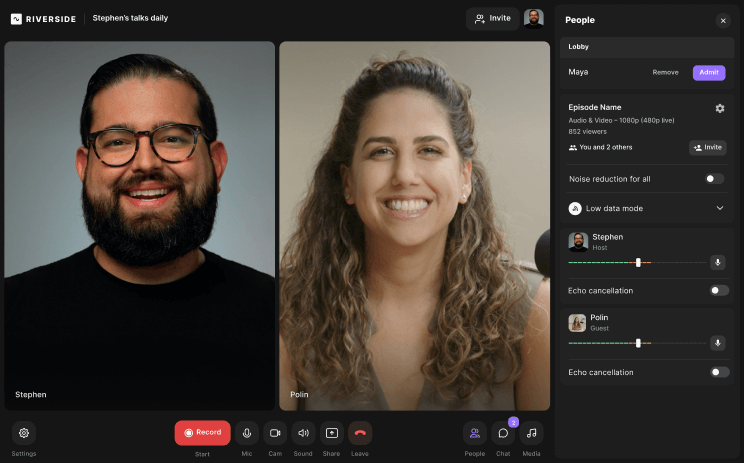This screenshot has width=744, height=463.
Task: Open the Media panel
Action: click(x=532, y=433)
